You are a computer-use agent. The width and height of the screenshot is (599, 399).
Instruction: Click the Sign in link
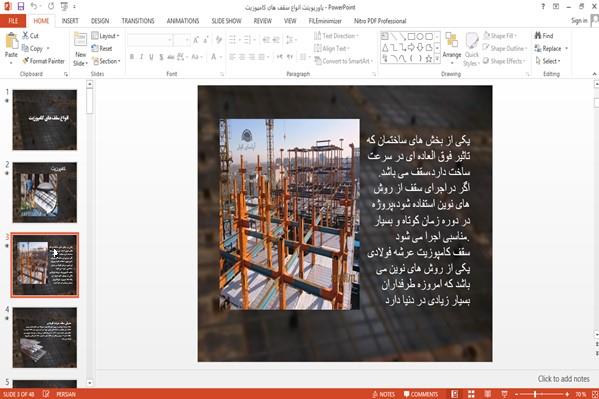click(x=579, y=21)
